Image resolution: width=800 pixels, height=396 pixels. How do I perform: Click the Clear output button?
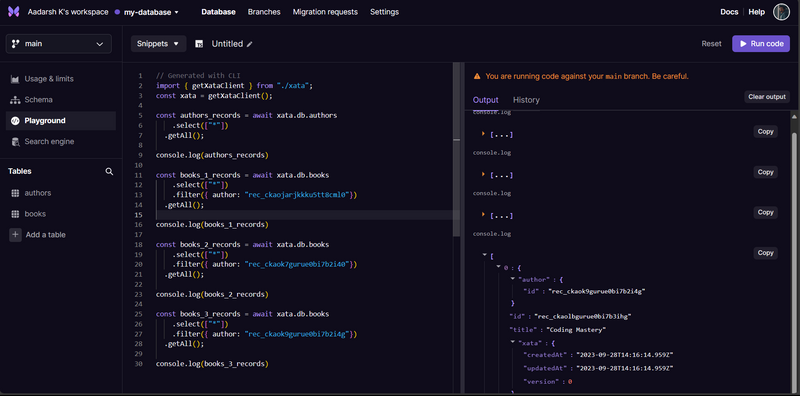[767, 97]
